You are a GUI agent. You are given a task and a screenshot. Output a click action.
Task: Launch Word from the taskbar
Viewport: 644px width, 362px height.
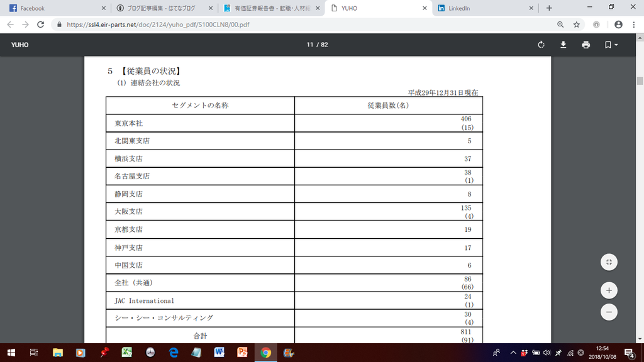[x=219, y=353]
